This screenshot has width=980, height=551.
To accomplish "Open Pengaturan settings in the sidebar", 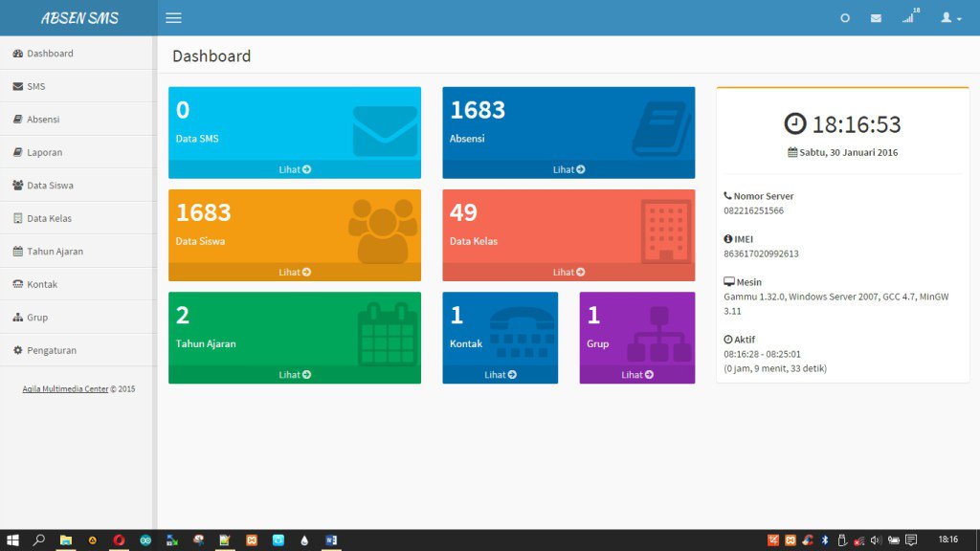I will pyautogui.click(x=77, y=350).
